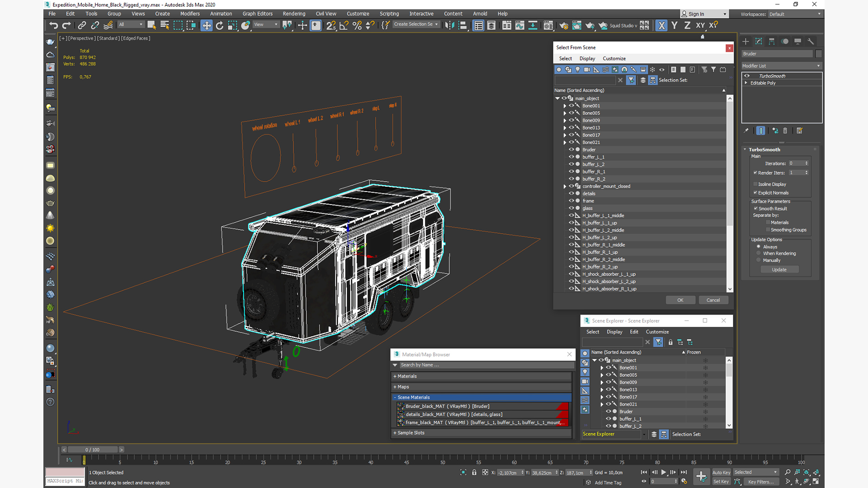Enable Separate by Materials checkbox
868x488 pixels.
coord(768,222)
